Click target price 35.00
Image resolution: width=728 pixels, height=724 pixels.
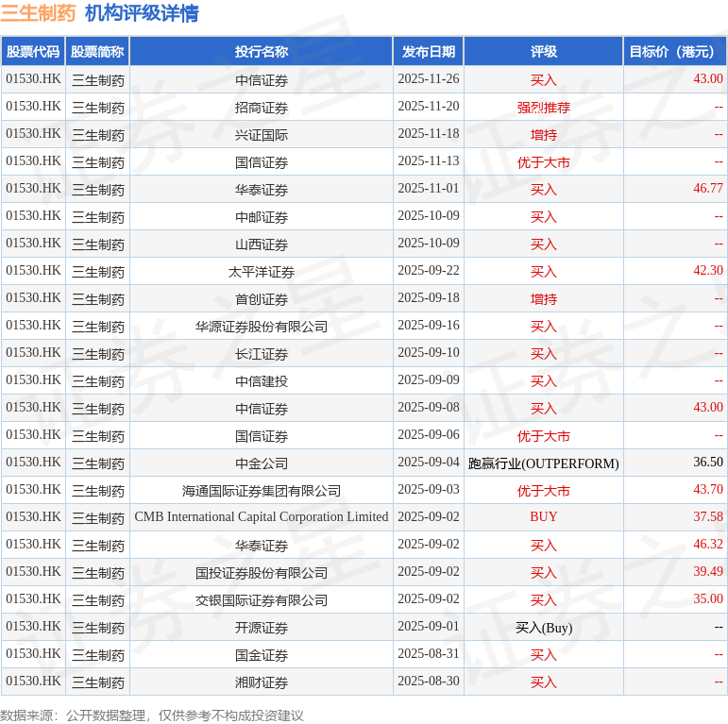click(708, 599)
